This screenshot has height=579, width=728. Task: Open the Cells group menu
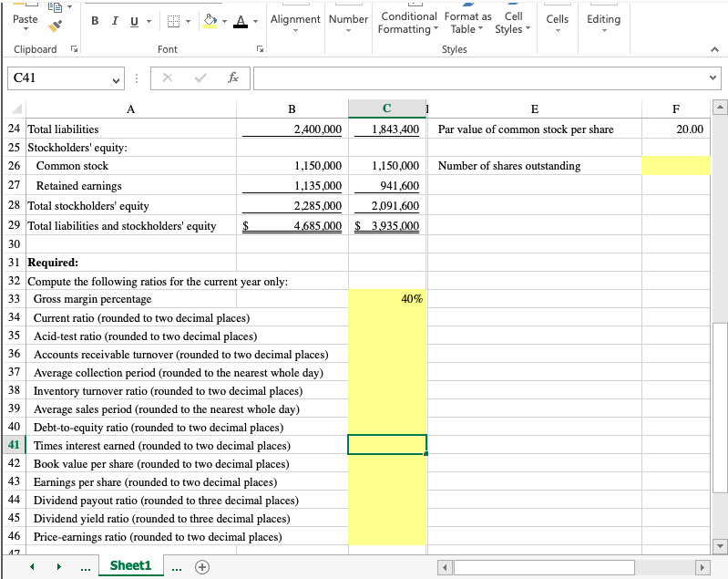(557, 23)
